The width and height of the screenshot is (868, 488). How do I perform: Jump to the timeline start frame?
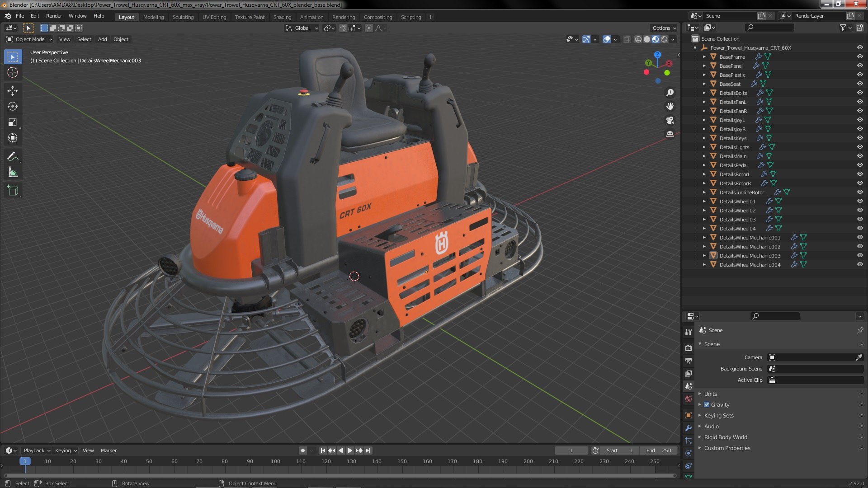(323, 450)
